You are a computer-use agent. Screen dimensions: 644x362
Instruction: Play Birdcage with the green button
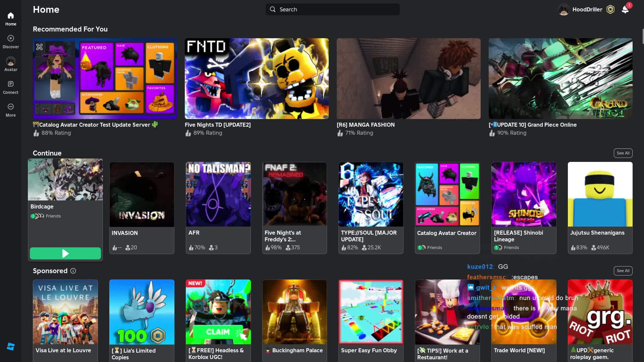65,253
